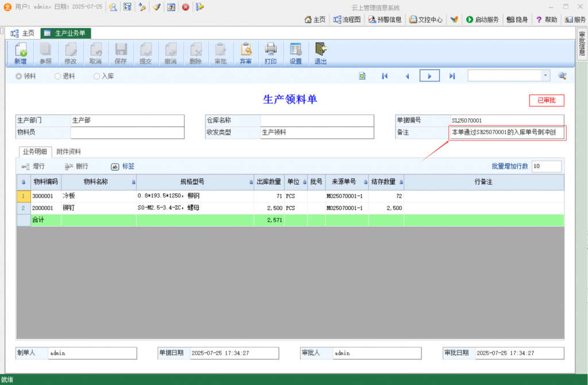588x385 pixels.
Task: Click the key icon in title toolbar
Action: pos(142,7)
